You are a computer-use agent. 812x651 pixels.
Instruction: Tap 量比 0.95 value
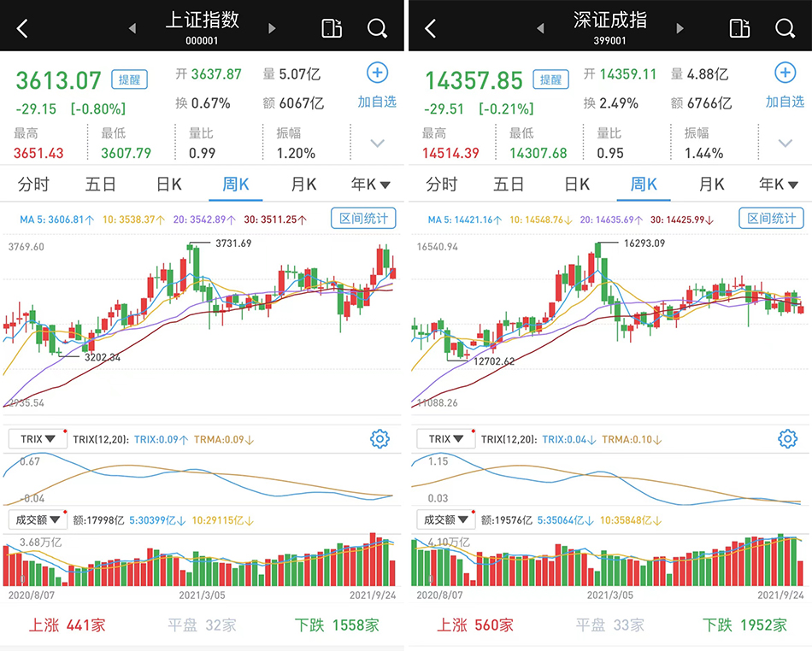(610, 153)
